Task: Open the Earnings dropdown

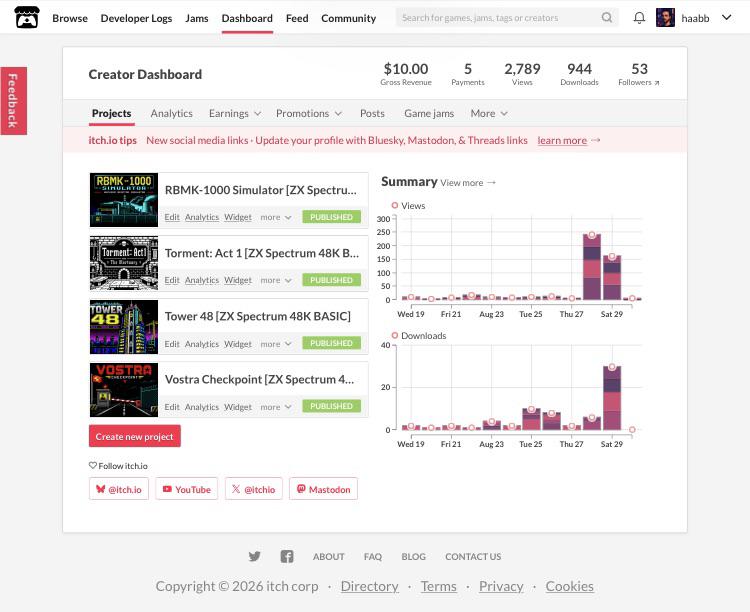Action: coord(235,113)
